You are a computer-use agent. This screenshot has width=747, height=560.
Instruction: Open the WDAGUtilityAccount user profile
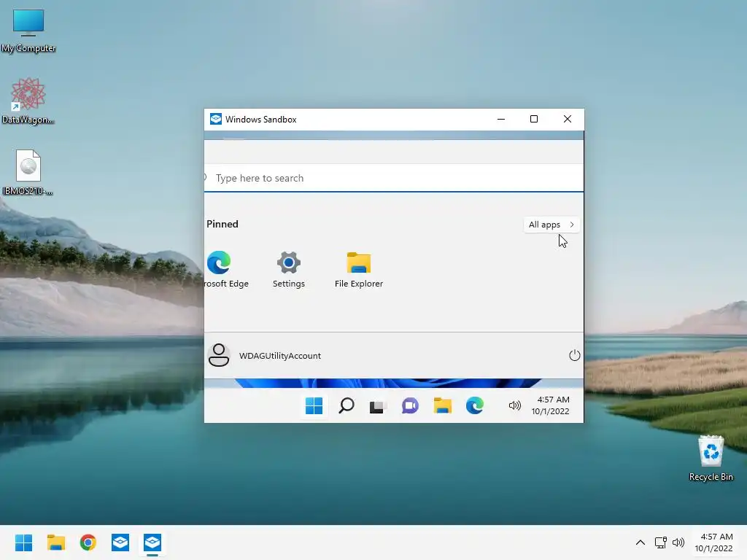[x=265, y=355]
